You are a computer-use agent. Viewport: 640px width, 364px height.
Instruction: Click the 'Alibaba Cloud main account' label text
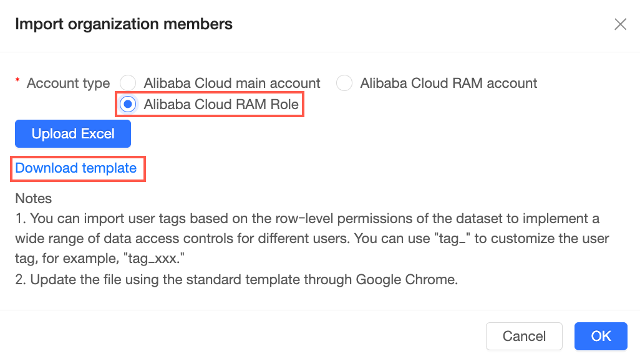[231, 83]
